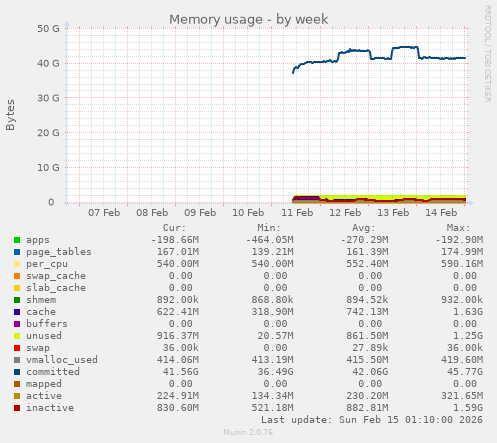Image resolution: width=497 pixels, height=443 pixels.
Task: Click the inactive dark red swatch
Action: point(17,408)
